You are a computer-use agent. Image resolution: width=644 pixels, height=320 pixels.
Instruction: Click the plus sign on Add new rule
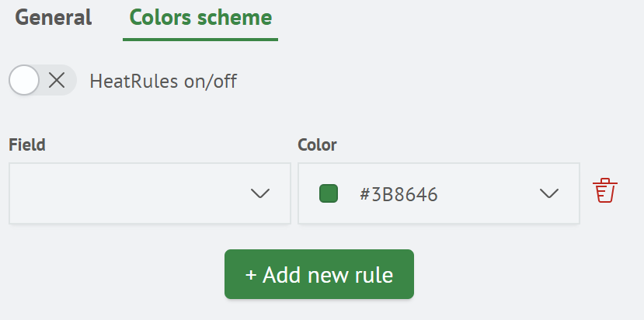(250, 275)
